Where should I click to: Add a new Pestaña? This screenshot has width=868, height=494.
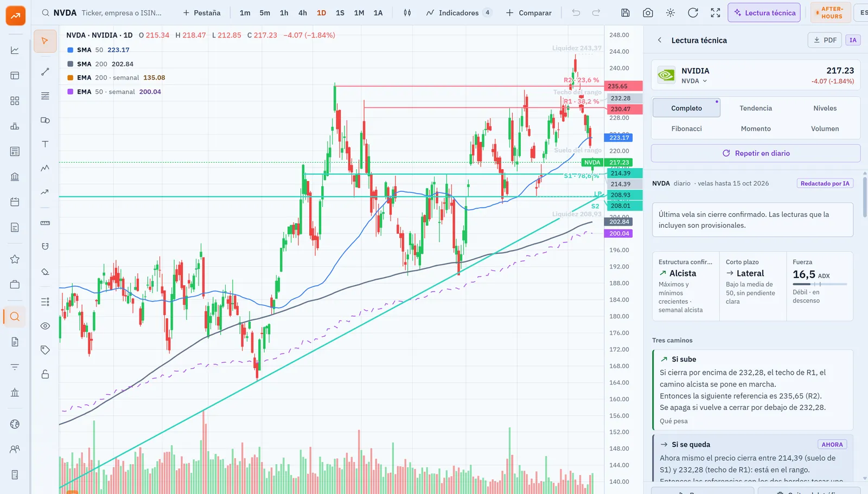(x=202, y=12)
